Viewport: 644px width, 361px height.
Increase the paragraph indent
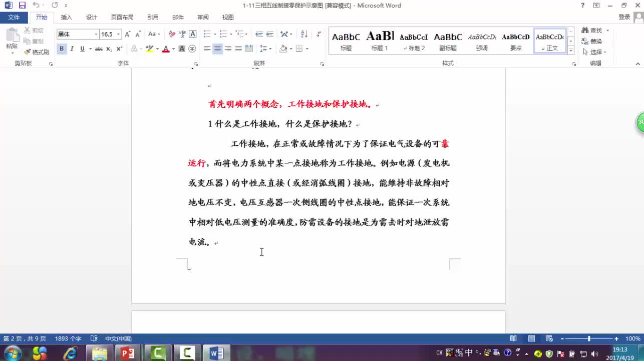(269, 34)
